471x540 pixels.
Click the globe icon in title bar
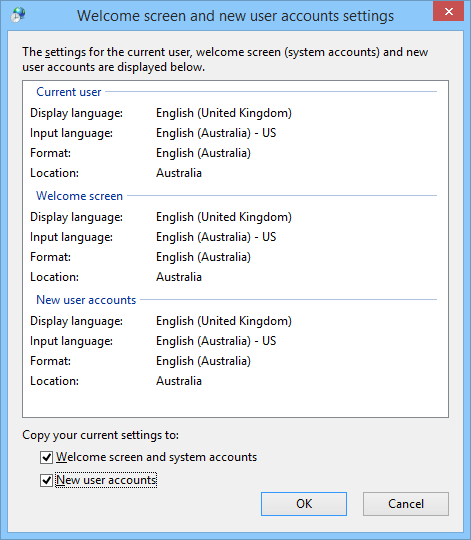pyautogui.click(x=18, y=15)
